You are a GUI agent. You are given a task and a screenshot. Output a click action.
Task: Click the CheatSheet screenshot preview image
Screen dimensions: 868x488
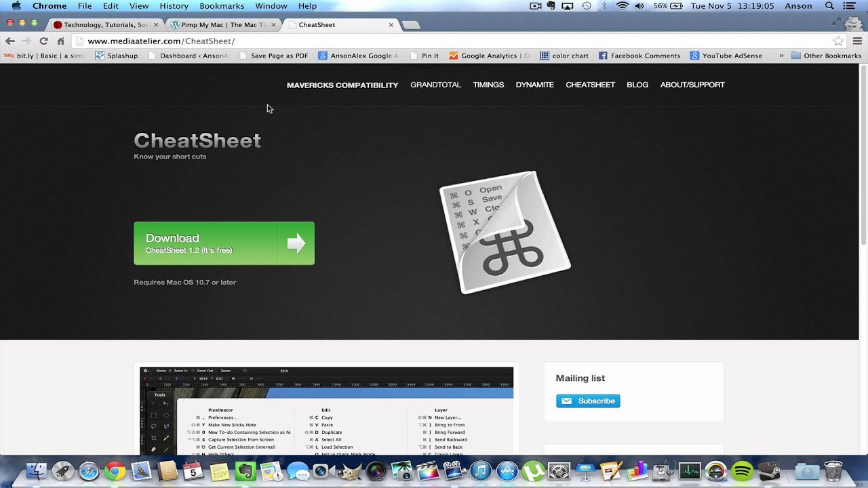point(326,411)
